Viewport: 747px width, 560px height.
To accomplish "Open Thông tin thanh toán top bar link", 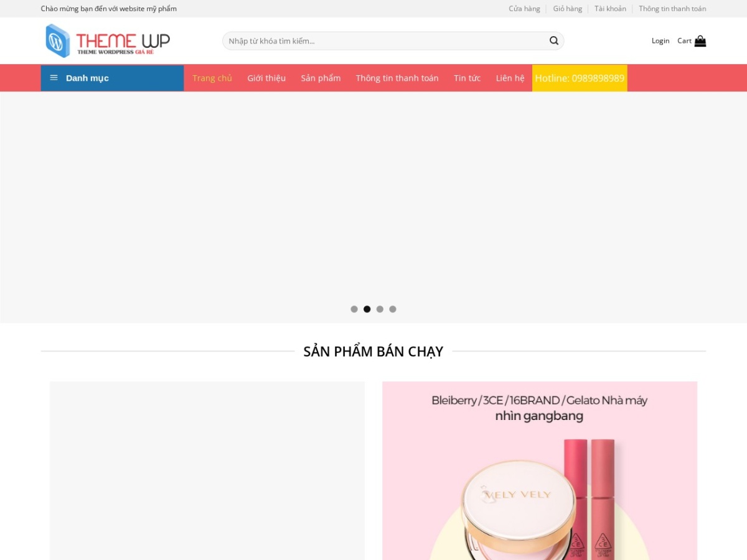I will click(x=672, y=9).
